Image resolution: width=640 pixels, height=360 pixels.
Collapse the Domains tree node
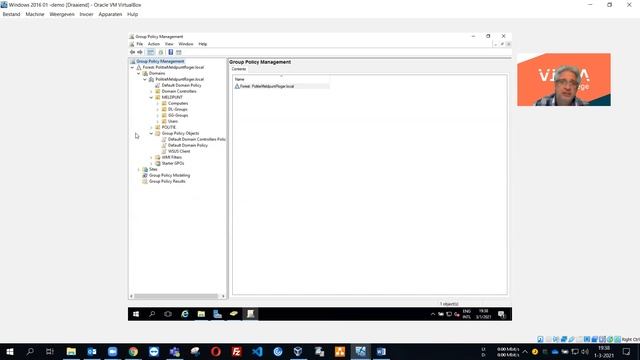(x=138, y=73)
